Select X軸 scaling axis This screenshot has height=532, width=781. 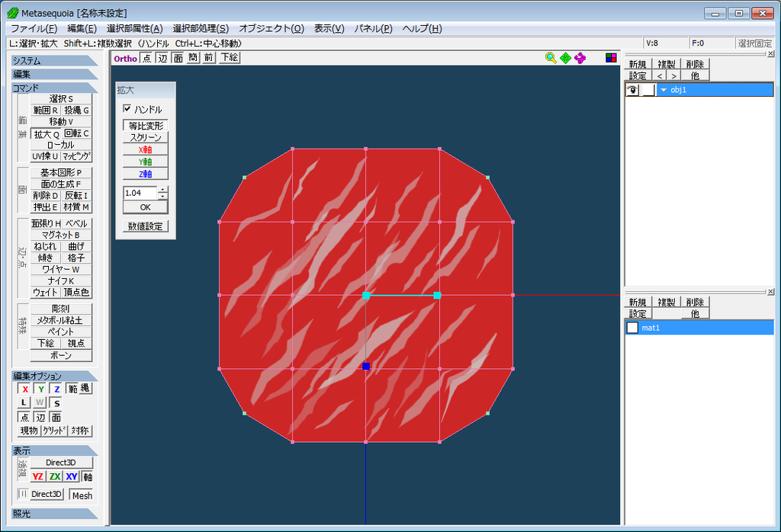146,149
